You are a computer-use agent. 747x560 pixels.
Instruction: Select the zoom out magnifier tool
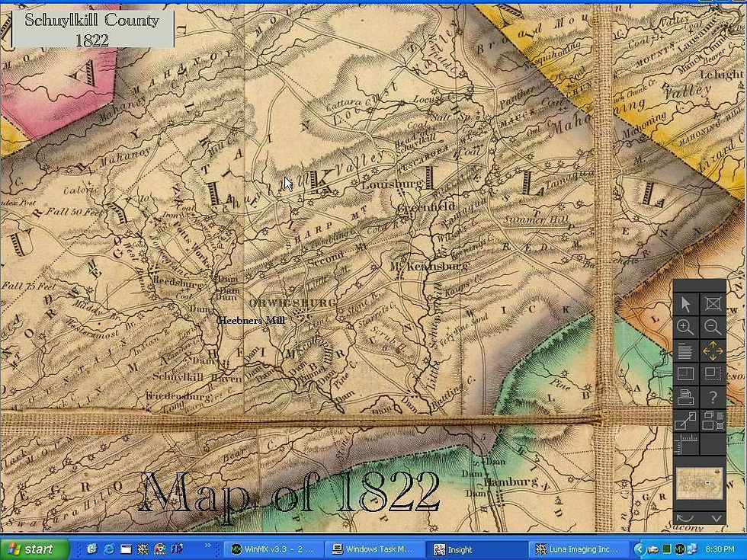tap(713, 327)
